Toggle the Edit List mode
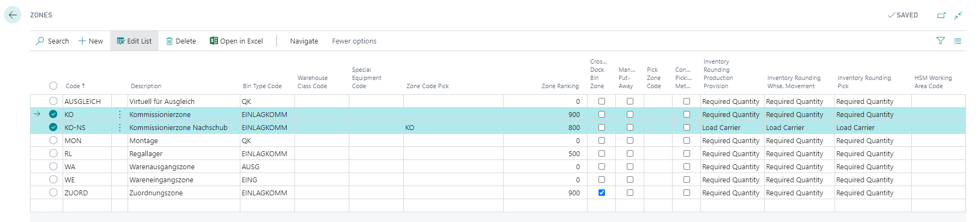Viewport: 980px width, 222px height. tap(134, 41)
